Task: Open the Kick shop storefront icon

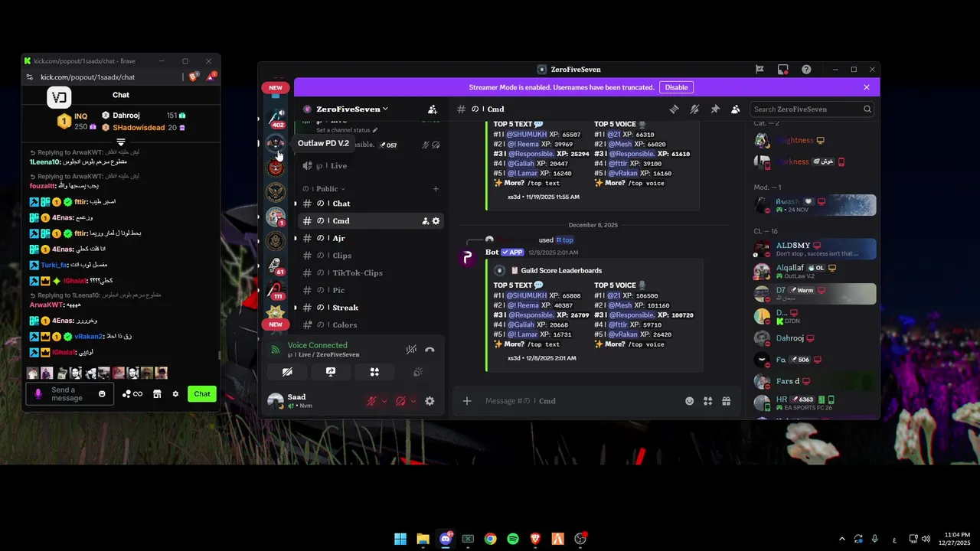Action: [157, 394]
